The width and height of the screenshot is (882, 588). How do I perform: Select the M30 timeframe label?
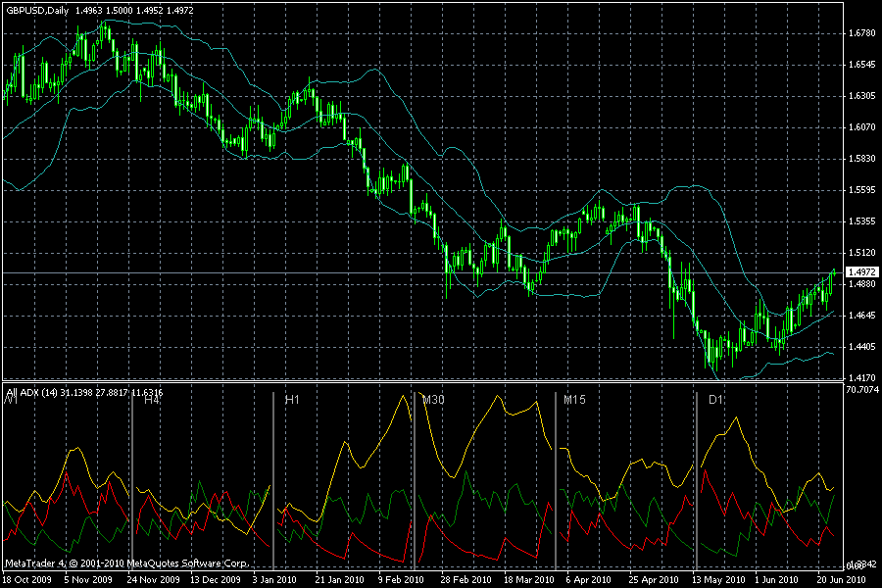click(433, 400)
